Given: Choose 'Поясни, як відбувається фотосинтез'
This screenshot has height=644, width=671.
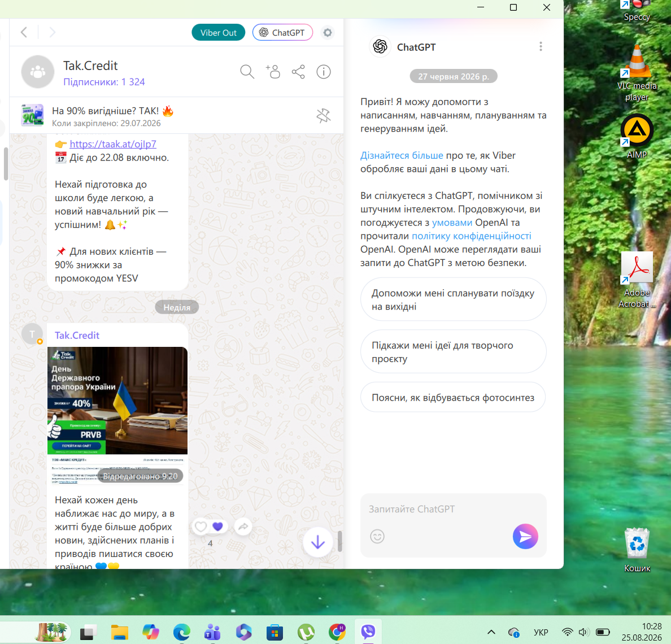Looking at the screenshot, I should pyautogui.click(x=453, y=398).
